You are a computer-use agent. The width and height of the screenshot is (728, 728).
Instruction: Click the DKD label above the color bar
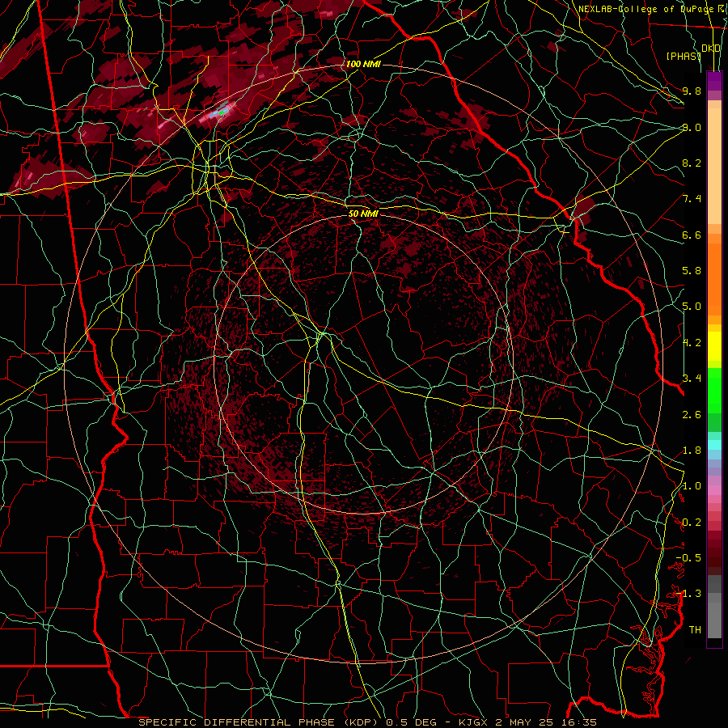(x=711, y=49)
